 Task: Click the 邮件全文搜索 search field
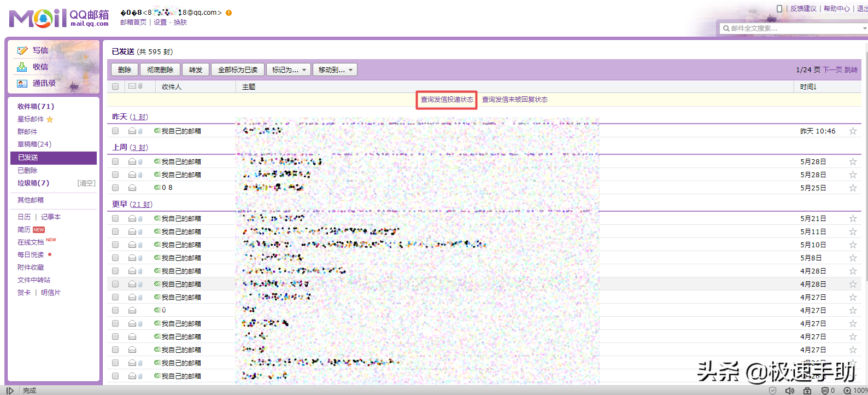pos(793,28)
